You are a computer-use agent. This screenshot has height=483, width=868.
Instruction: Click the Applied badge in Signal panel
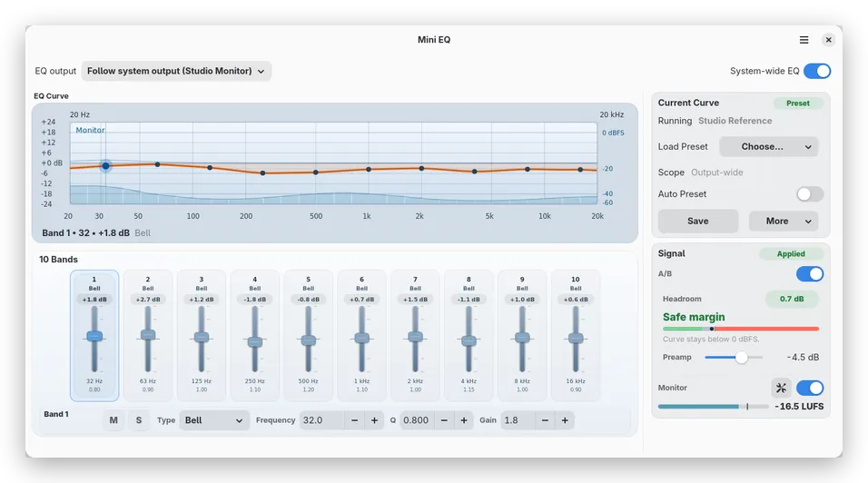791,254
